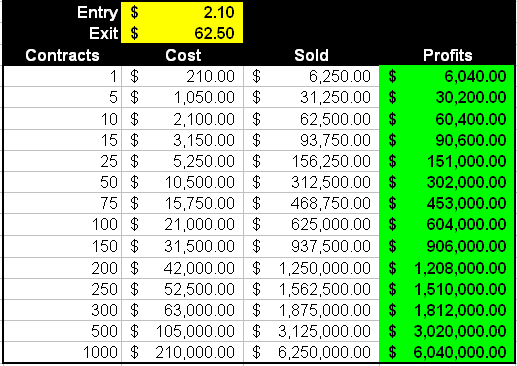Click the Exit label cell
This screenshot has width=517, height=366.
[x=62, y=33]
